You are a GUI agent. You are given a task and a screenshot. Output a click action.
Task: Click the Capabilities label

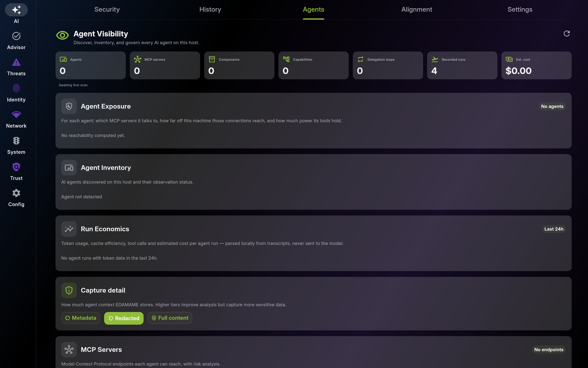(303, 60)
